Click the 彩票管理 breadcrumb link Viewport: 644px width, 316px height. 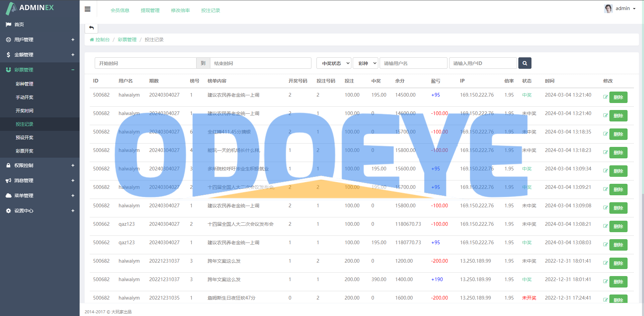click(x=127, y=40)
